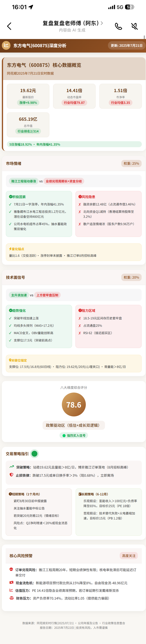The image size is (146, 644).
Task: Tap the 78.6 score circle
Action: click(x=74, y=404)
